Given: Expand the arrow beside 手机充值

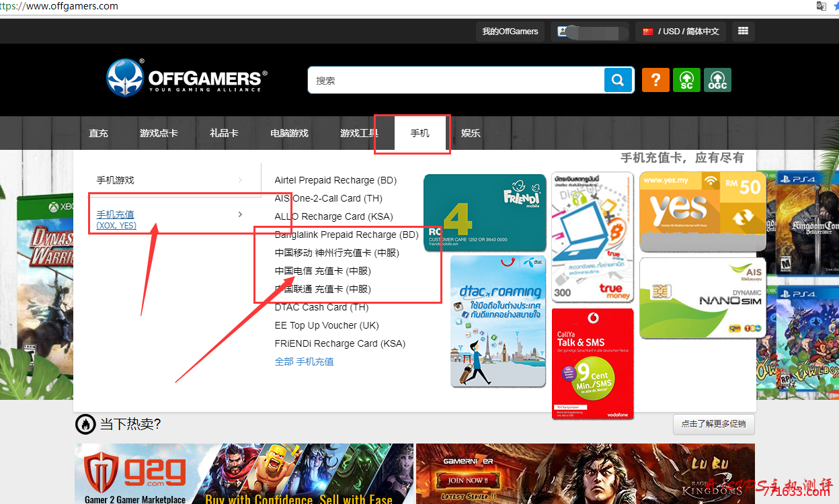Looking at the screenshot, I should coord(241,214).
